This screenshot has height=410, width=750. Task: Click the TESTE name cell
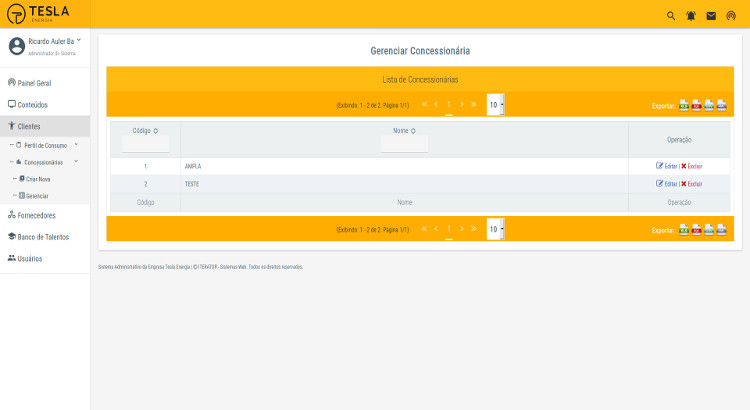click(x=404, y=184)
